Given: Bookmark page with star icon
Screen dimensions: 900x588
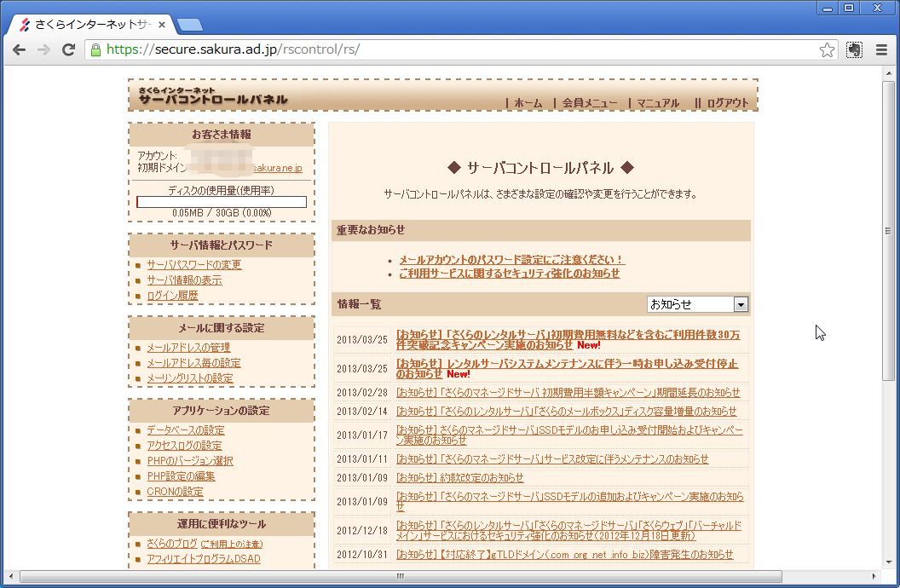Looking at the screenshot, I should pos(827,50).
